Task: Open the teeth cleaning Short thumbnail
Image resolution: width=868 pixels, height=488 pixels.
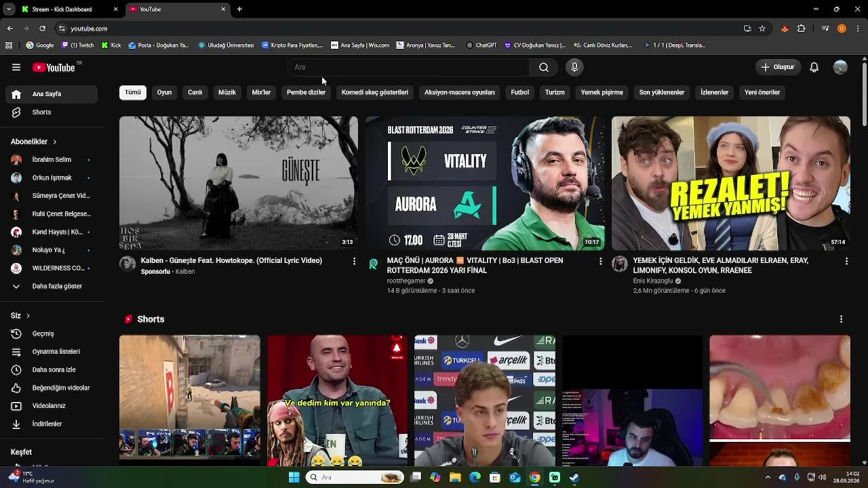Action: [780, 400]
